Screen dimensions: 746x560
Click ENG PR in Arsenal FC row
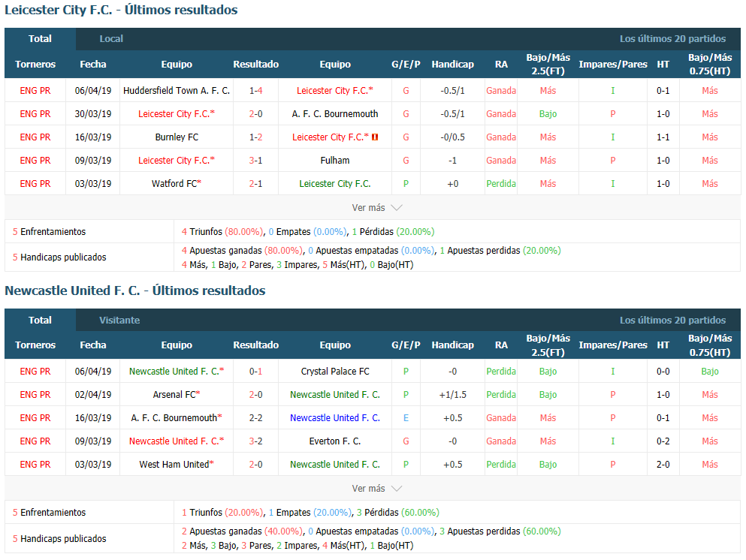pos(35,395)
